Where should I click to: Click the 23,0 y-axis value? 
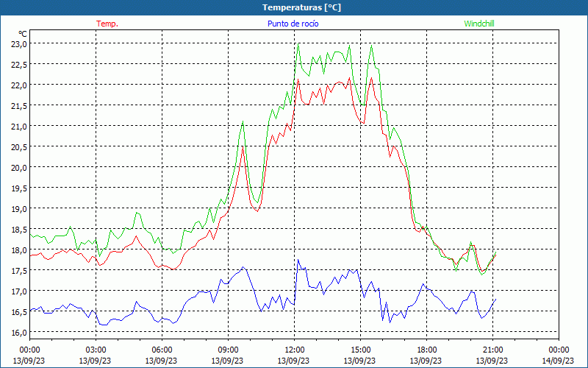coord(19,43)
